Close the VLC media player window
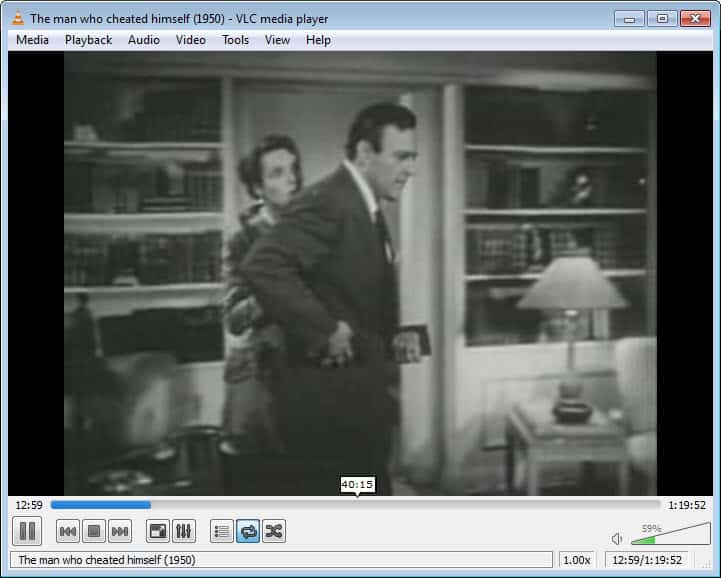Image resolution: width=721 pixels, height=578 pixels. click(695, 19)
